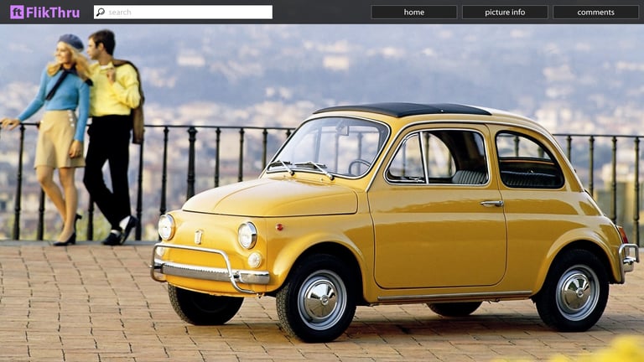Focus the search input field
The width and height of the screenshot is (644, 362).
(x=183, y=13)
